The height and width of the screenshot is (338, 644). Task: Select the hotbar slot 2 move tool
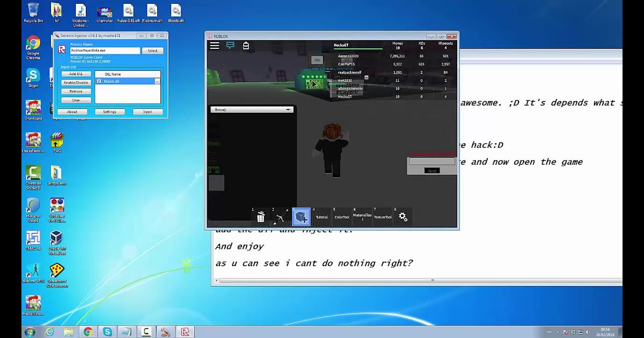[x=281, y=217]
